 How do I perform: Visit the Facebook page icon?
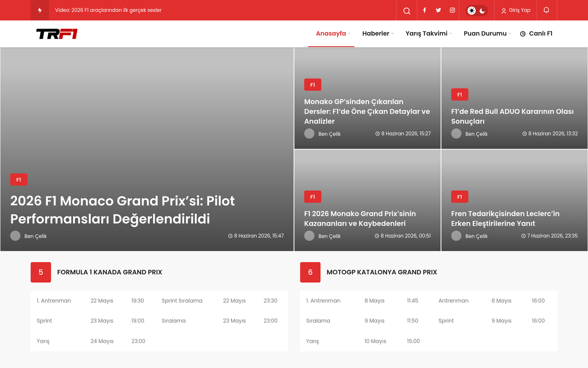point(425,10)
